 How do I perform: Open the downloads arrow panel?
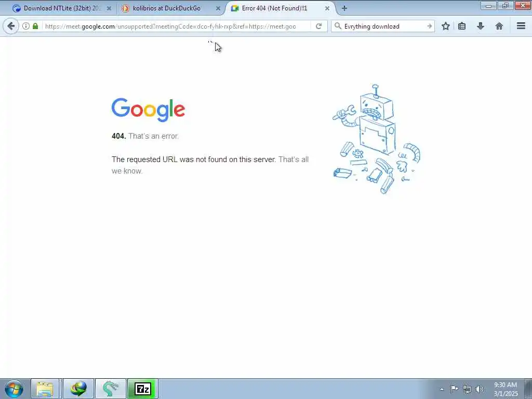click(x=481, y=26)
